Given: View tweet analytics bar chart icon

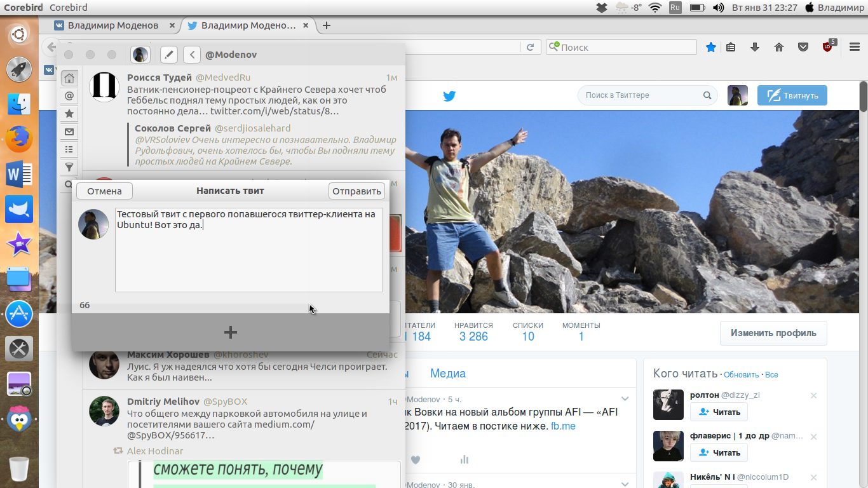Looking at the screenshot, I should point(465,459).
